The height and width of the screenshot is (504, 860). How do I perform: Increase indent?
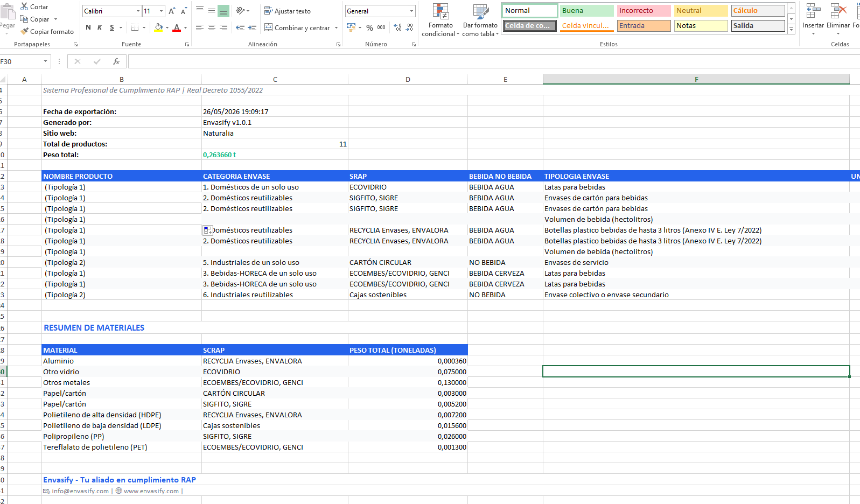pos(252,27)
